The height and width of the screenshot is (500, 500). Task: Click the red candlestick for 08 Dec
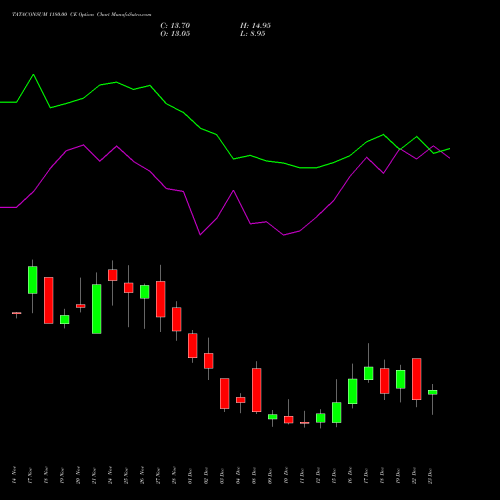click(257, 390)
